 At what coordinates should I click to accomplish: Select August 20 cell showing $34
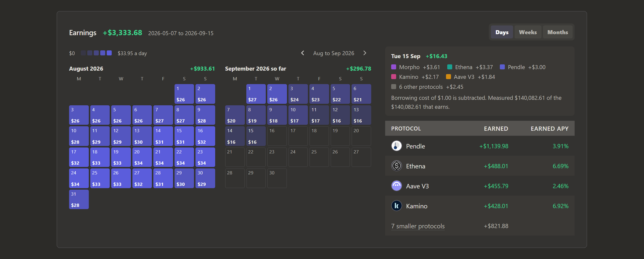coord(142,157)
